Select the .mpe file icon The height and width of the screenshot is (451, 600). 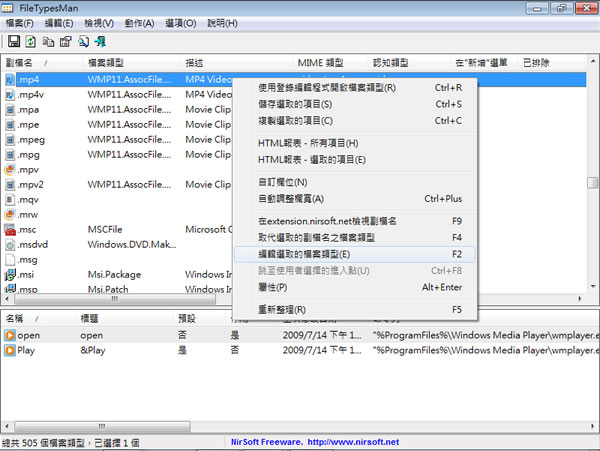tap(10, 125)
